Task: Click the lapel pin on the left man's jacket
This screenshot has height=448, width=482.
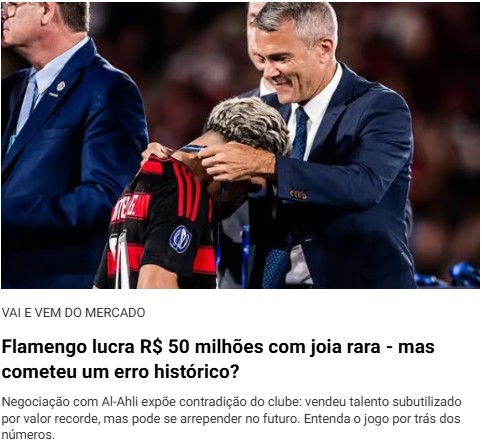Action: 60,86
